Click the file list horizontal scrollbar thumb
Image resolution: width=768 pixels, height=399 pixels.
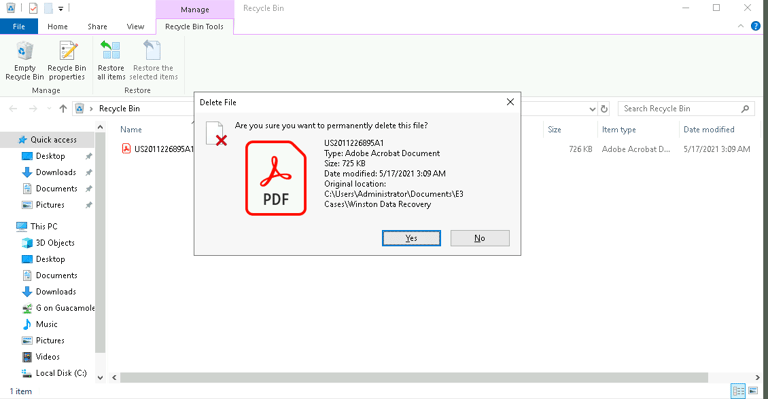[414, 377]
